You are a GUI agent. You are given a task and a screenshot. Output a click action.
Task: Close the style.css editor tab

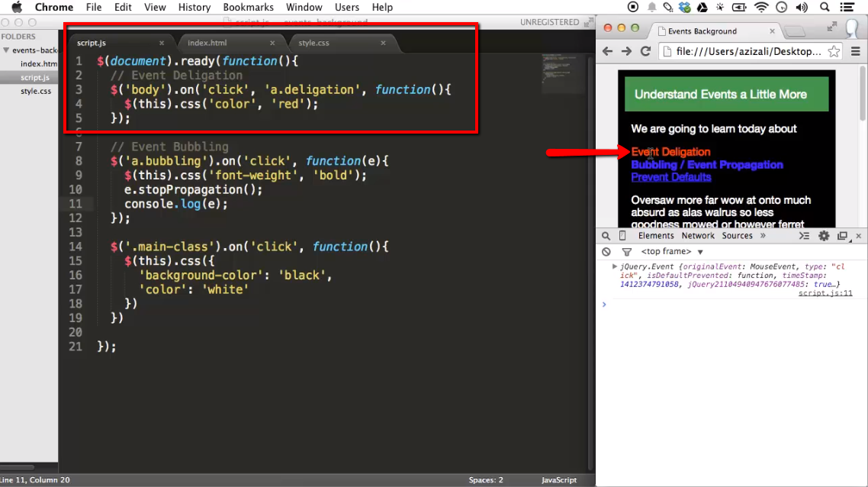coord(383,43)
